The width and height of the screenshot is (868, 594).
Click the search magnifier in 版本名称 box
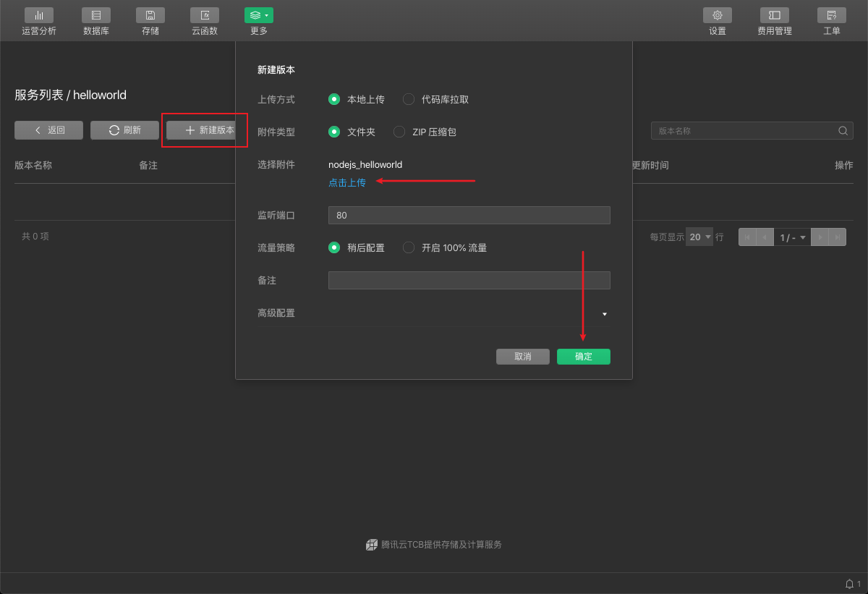click(x=843, y=131)
